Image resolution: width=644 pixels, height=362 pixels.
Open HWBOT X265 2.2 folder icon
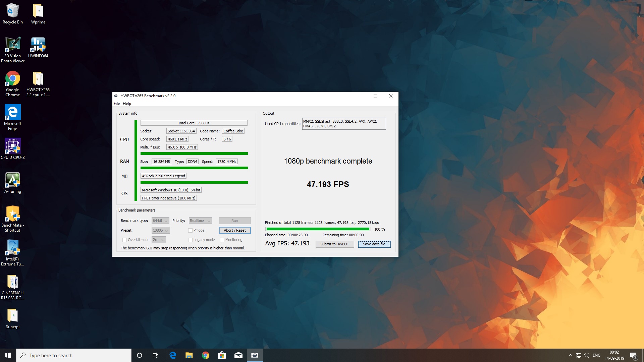tap(38, 84)
